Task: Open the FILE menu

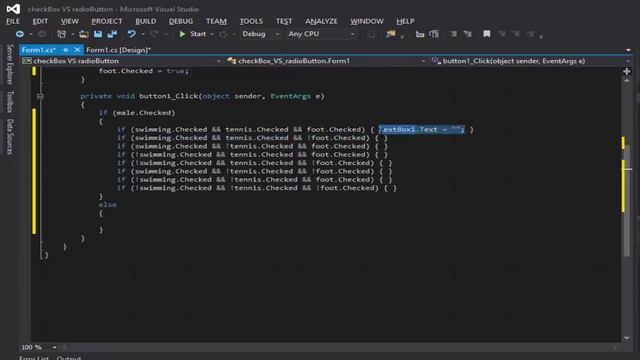Action: click(x=13, y=21)
